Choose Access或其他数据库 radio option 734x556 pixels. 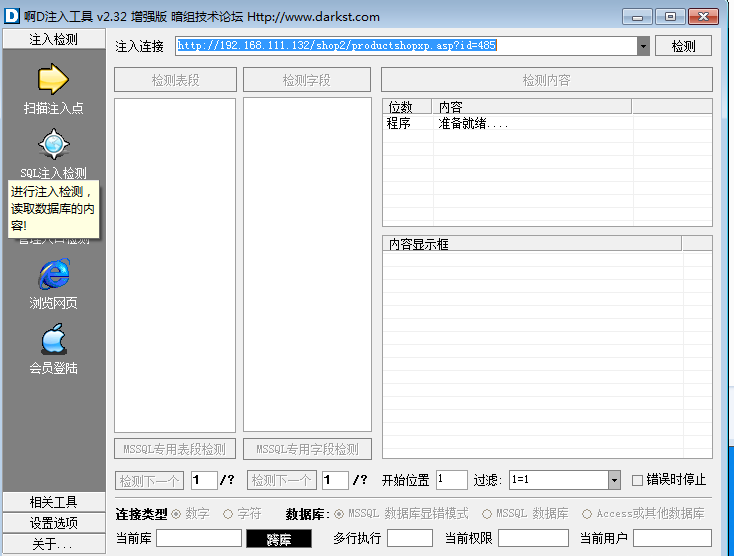click(x=587, y=514)
